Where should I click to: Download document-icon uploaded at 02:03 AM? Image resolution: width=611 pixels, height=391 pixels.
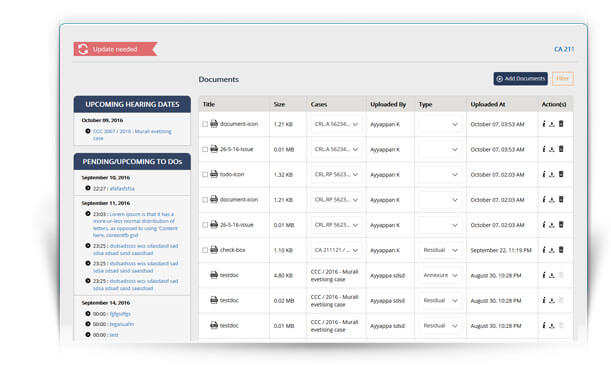pyautogui.click(x=552, y=200)
